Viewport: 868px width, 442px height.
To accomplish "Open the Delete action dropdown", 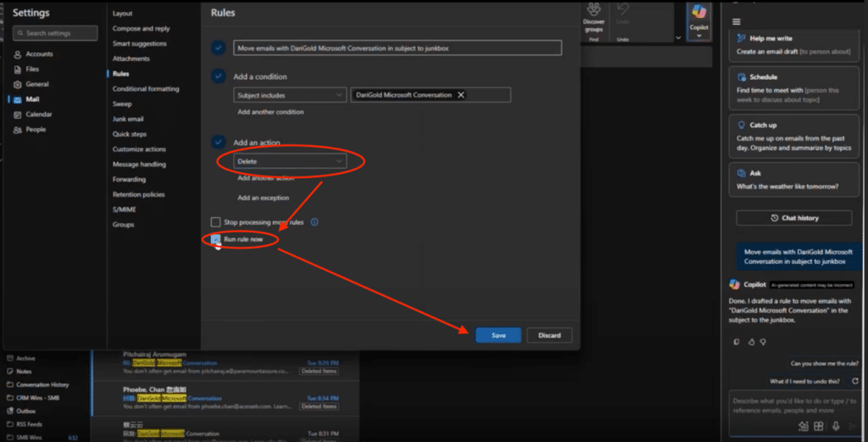I will 291,161.
